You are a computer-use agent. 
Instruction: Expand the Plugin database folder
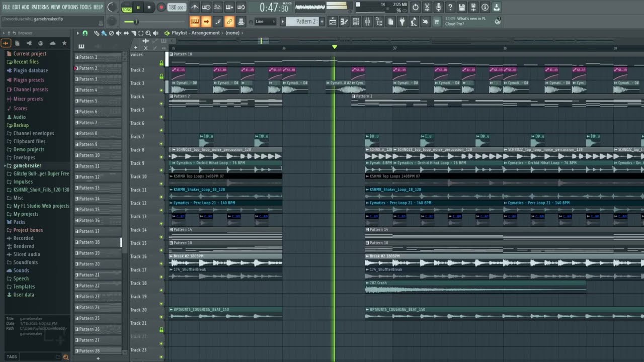point(30,70)
